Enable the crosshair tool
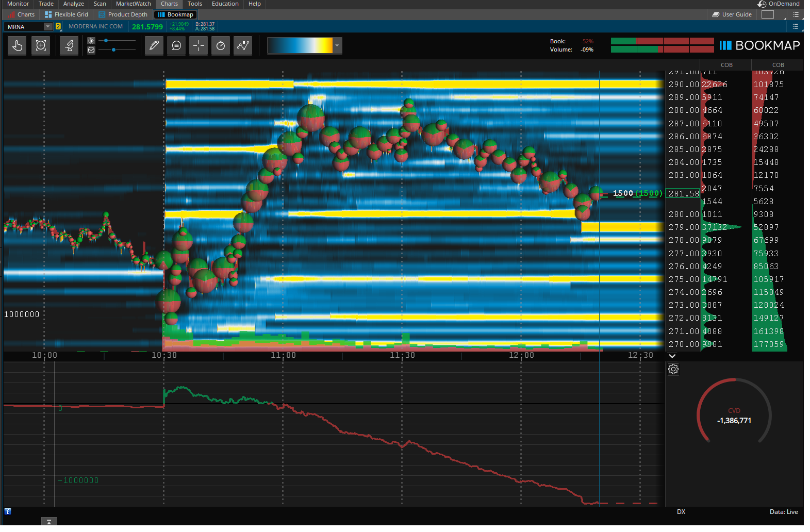Image resolution: width=810 pixels, height=532 pixels. coord(199,46)
